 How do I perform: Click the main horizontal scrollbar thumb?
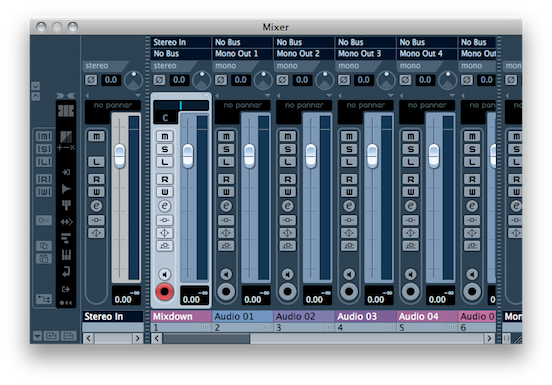206,339
